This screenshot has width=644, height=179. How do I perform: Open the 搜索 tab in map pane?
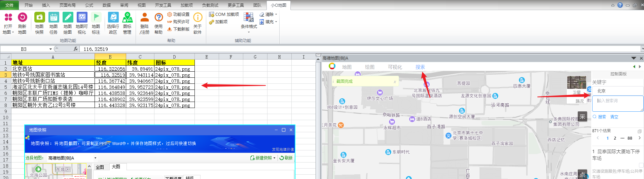pyautogui.click(x=420, y=67)
